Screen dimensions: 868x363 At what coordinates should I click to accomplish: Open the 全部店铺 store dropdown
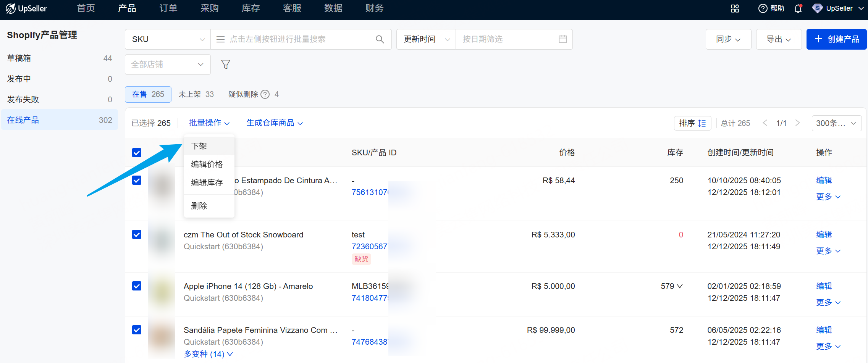click(x=167, y=64)
